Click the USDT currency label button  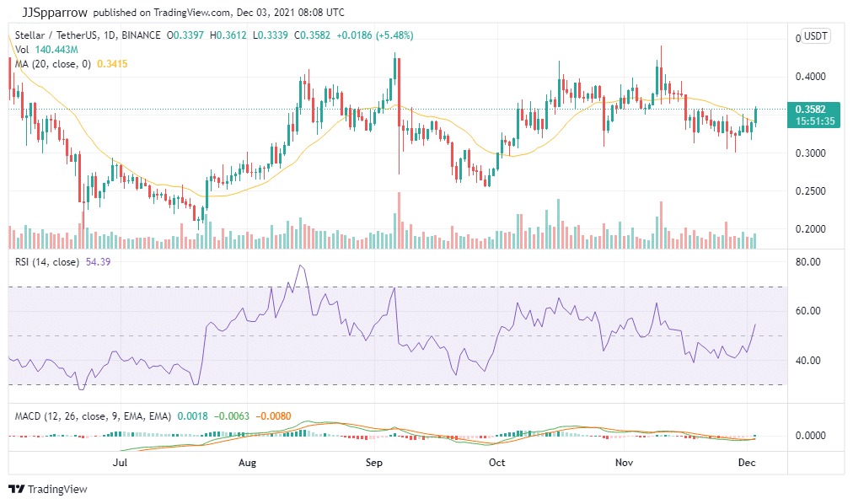point(815,36)
